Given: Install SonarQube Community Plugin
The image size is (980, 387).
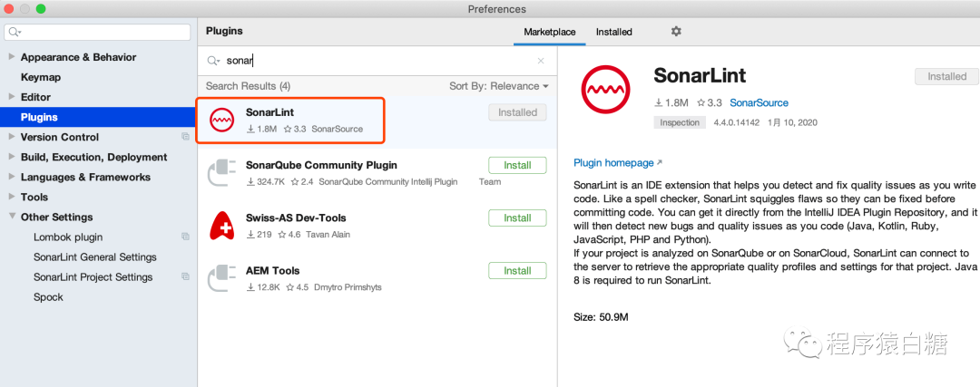Looking at the screenshot, I should 517,165.
